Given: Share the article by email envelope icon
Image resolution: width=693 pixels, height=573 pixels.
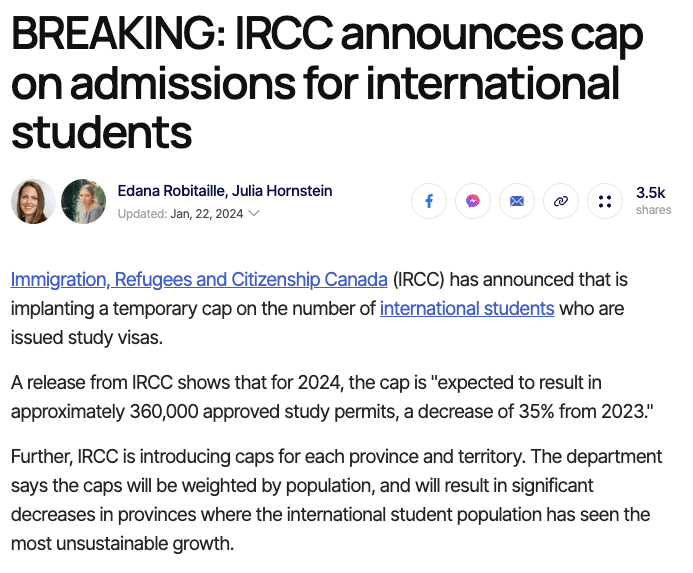Looking at the screenshot, I should click(517, 201).
